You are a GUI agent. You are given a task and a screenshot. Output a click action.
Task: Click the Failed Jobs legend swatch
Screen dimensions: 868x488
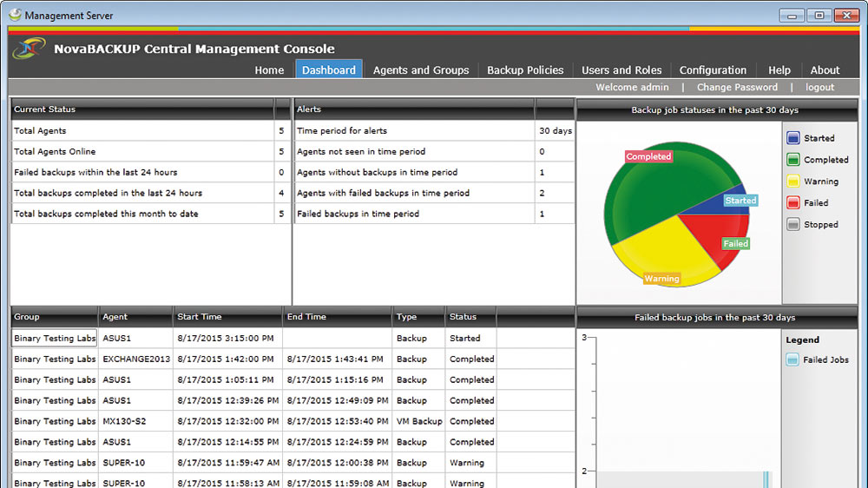click(792, 359)
